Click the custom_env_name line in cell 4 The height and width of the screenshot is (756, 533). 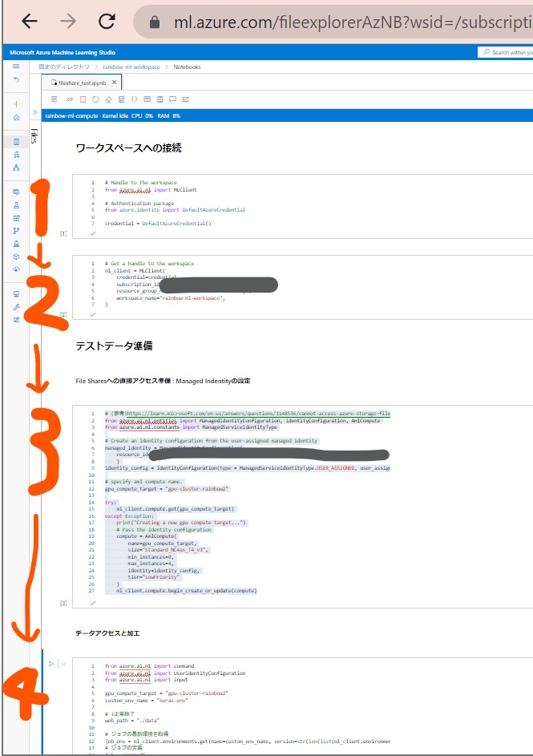coord(146,701)
